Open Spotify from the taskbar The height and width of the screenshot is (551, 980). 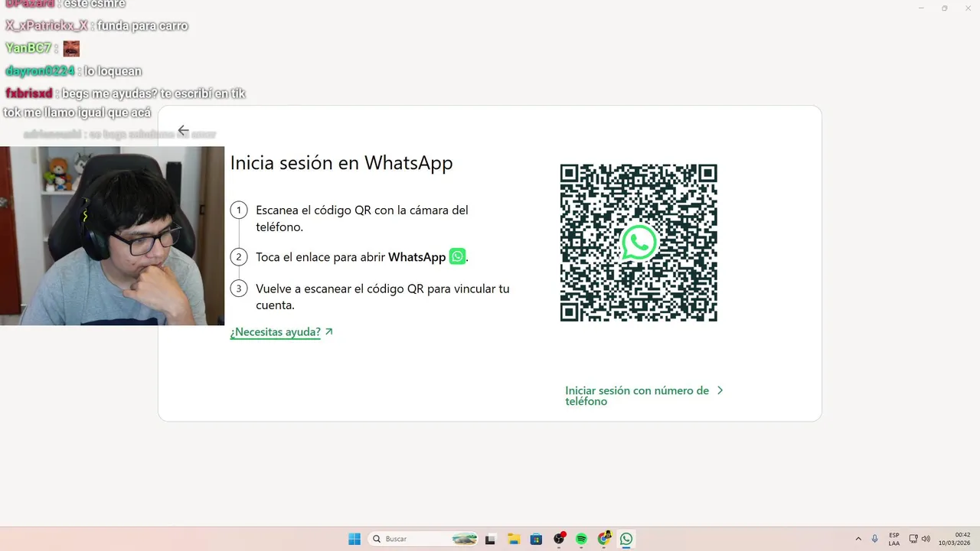coord(581,539)
